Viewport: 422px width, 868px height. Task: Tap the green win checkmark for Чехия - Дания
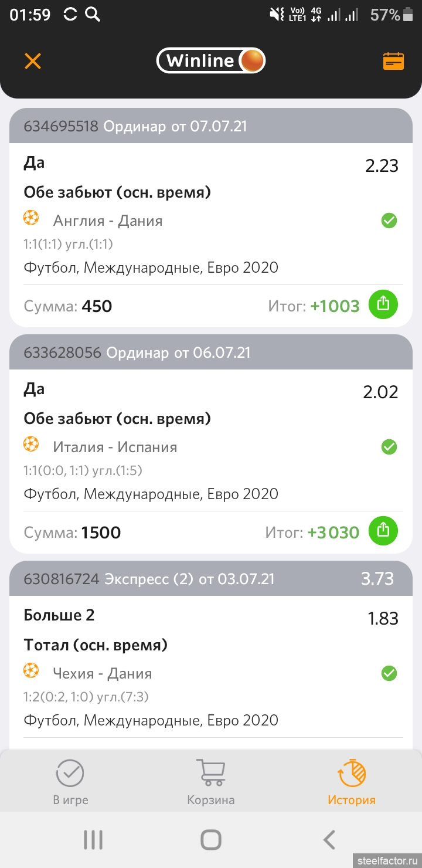(389, 673)
